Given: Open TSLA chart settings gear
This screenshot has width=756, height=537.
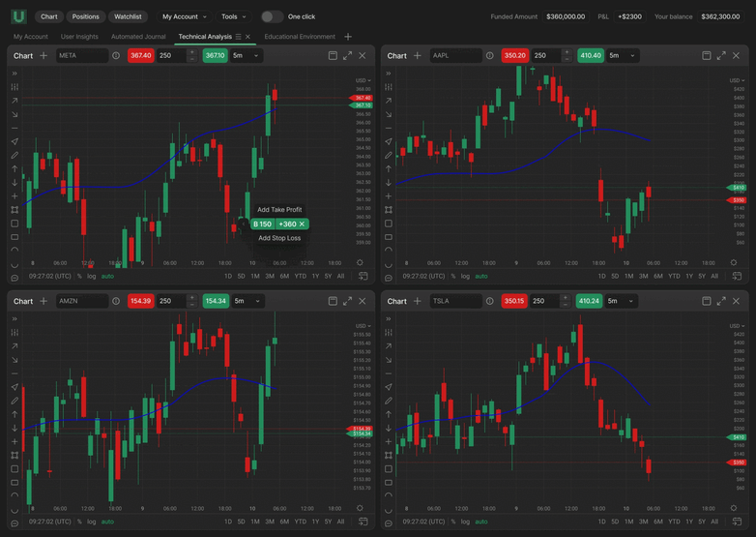Looking at the screenshot, I should tap(734, 508).
